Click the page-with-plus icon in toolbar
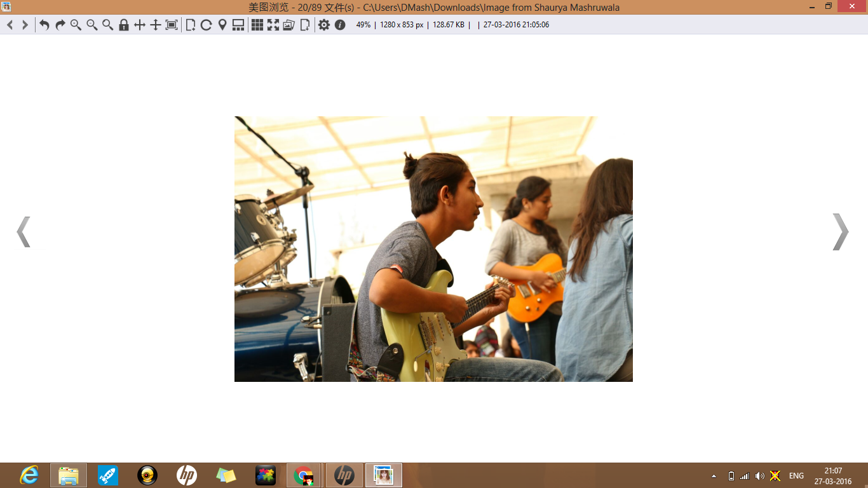The width and height of the screenshot is (868, 488). pyautogui.click(x=191, y=25)
